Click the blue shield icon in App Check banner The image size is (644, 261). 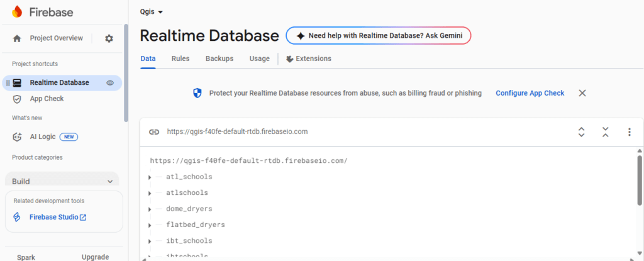[197, 93]
